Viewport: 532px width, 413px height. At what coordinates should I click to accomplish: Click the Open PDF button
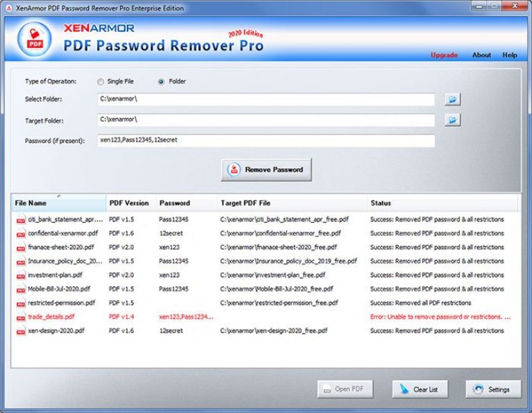coord(345,389)
